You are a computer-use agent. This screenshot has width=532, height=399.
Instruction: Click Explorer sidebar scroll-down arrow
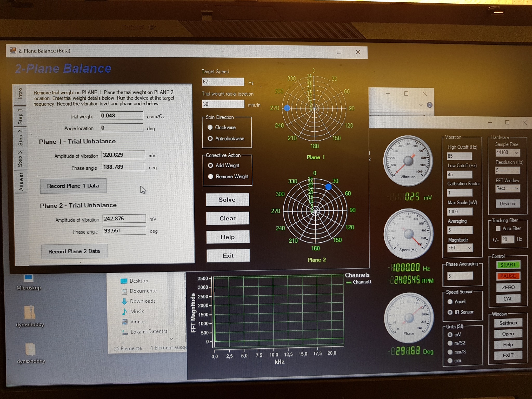point(171,339)
